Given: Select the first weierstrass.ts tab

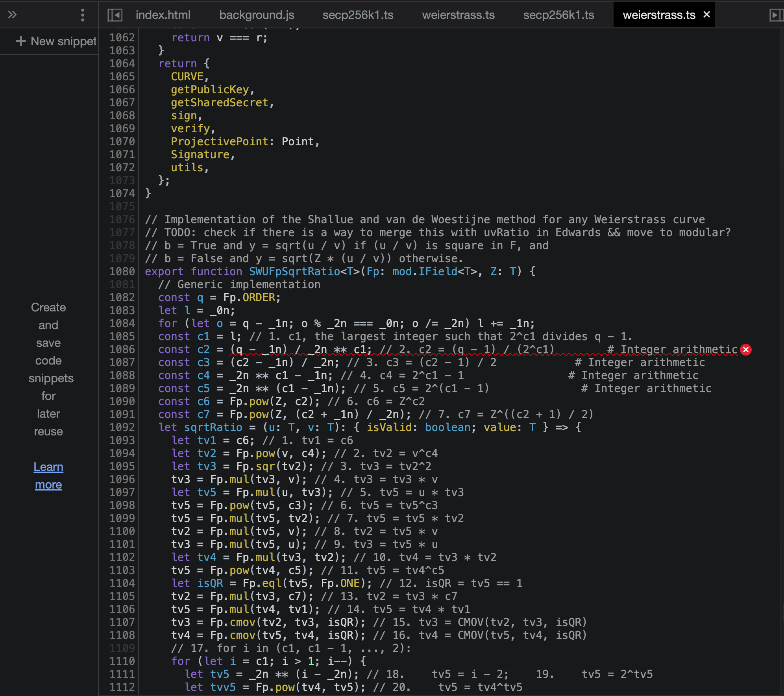Looking at the screenshot, I should pos(458,15).
